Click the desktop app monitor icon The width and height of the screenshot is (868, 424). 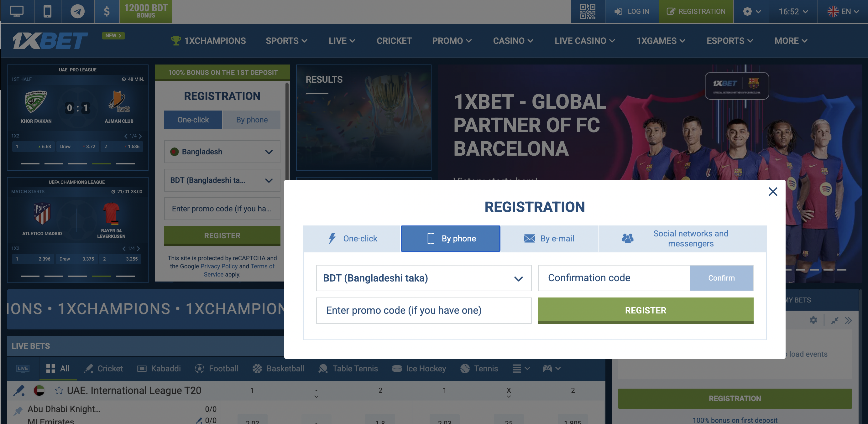click(17, 12)
